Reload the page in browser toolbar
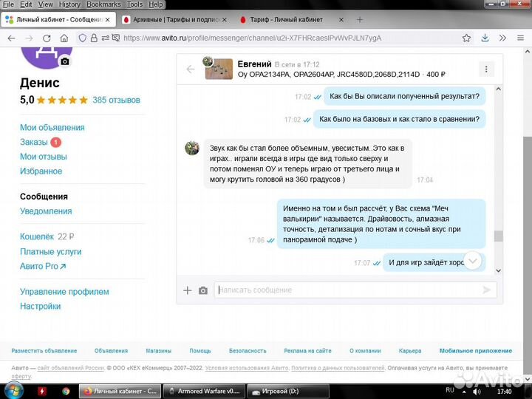Image resolution: width=532 pixels, height=399 pixels. (x=47, y=38)
